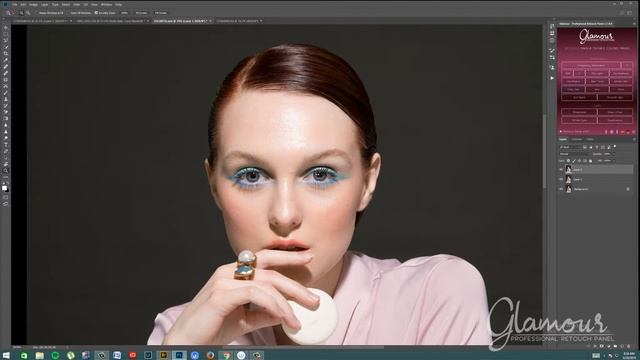
Task: Select the Zoom tool in left toolbar
Action: pyautogui.click(x=6, y=171)
